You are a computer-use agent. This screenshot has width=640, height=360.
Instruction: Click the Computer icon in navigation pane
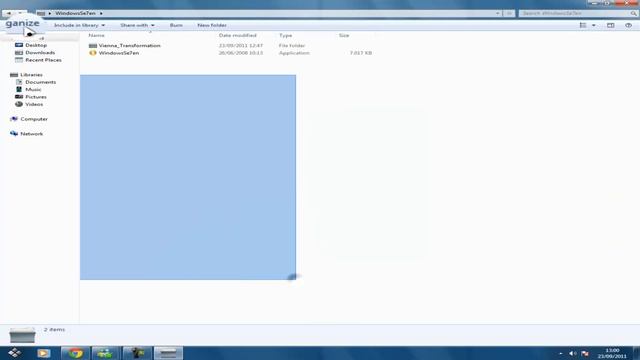click(x=14, y=119)
